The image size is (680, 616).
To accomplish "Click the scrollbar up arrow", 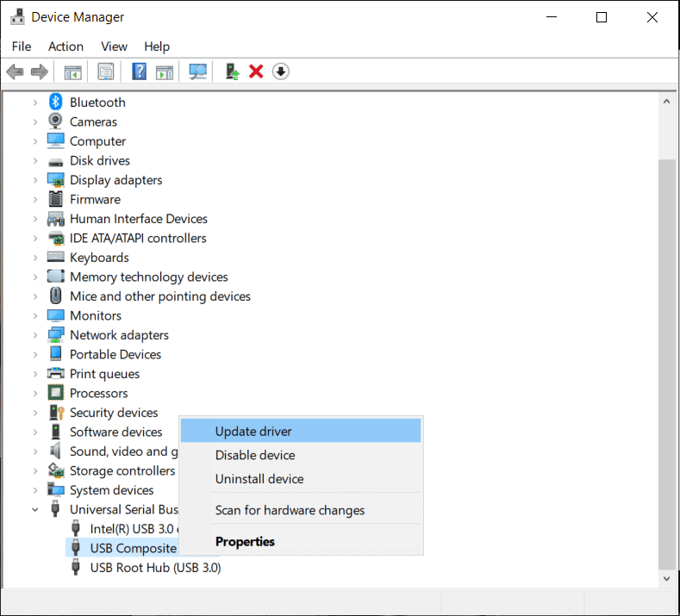I will 666,102.
